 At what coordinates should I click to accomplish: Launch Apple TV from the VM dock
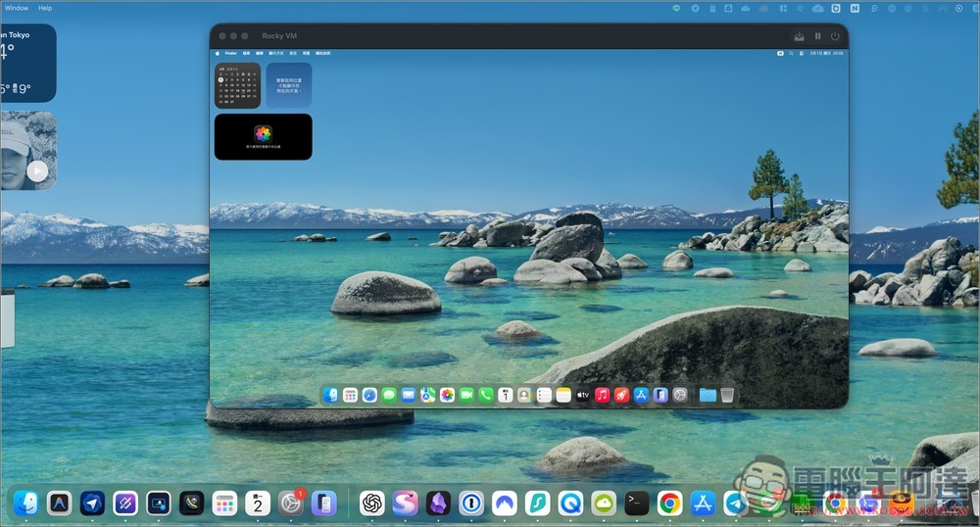[583, 395]
